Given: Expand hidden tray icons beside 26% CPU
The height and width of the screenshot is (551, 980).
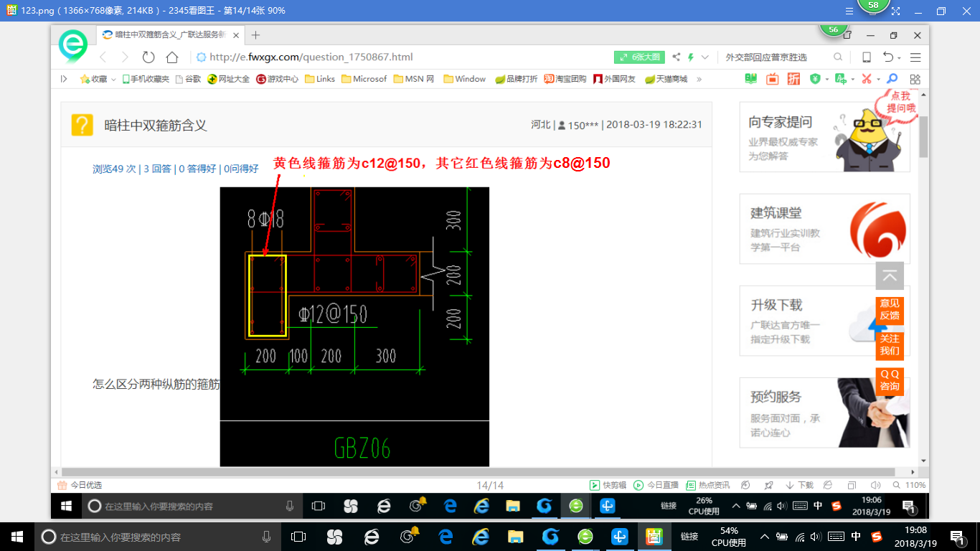Looking at the screenshot, I should [736, 506].
